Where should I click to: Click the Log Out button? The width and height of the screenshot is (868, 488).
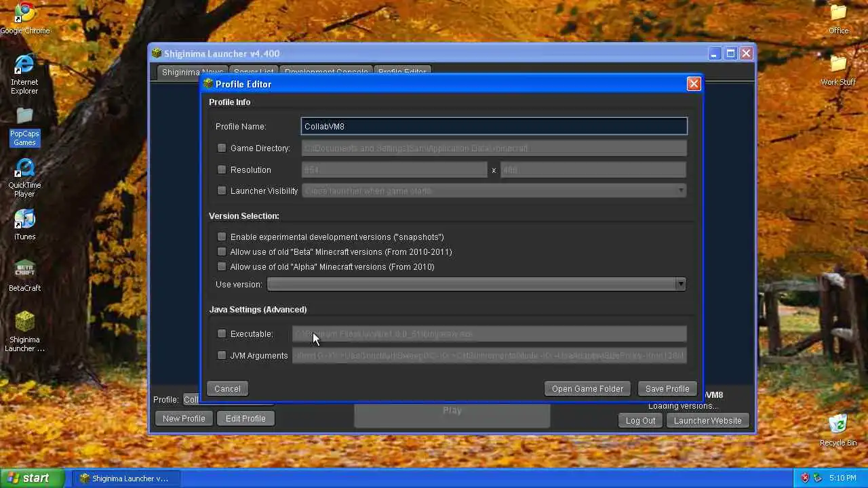point(640,420)
